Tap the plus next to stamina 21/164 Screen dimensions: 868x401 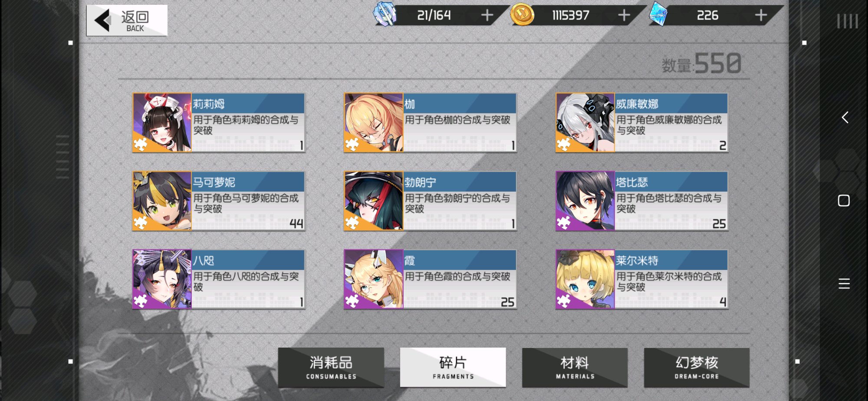point(487,16)
